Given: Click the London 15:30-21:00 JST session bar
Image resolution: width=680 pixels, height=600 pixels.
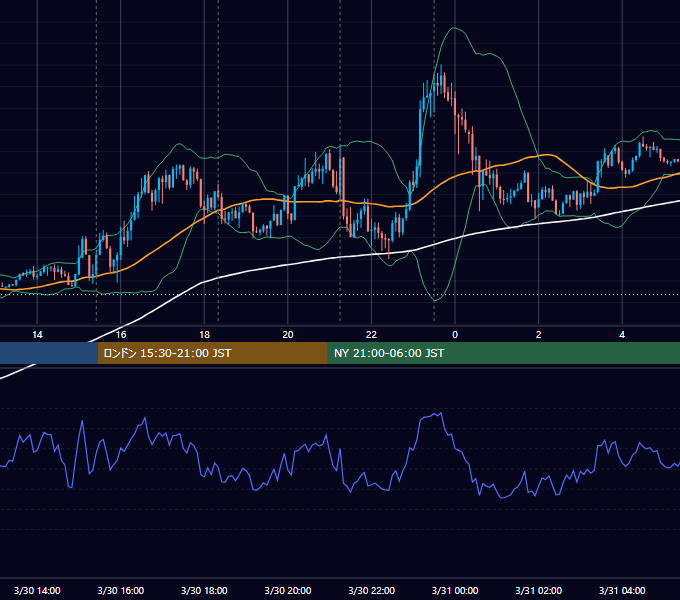Looking at the screenshot, I should pos(212,353).
